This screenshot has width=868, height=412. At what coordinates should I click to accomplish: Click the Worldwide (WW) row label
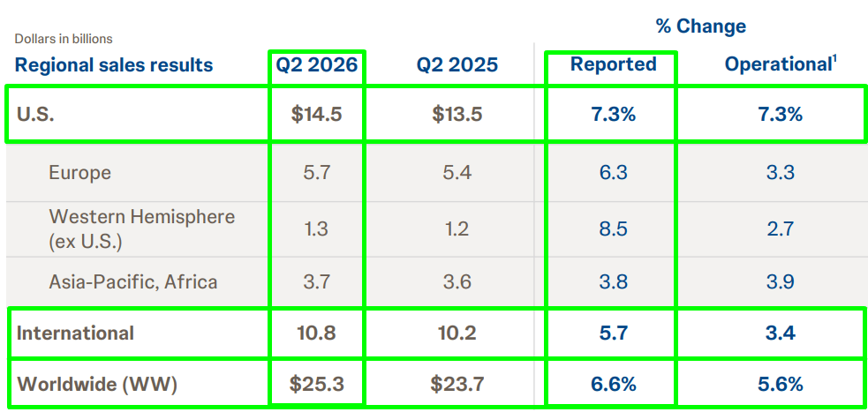point(97,385)
